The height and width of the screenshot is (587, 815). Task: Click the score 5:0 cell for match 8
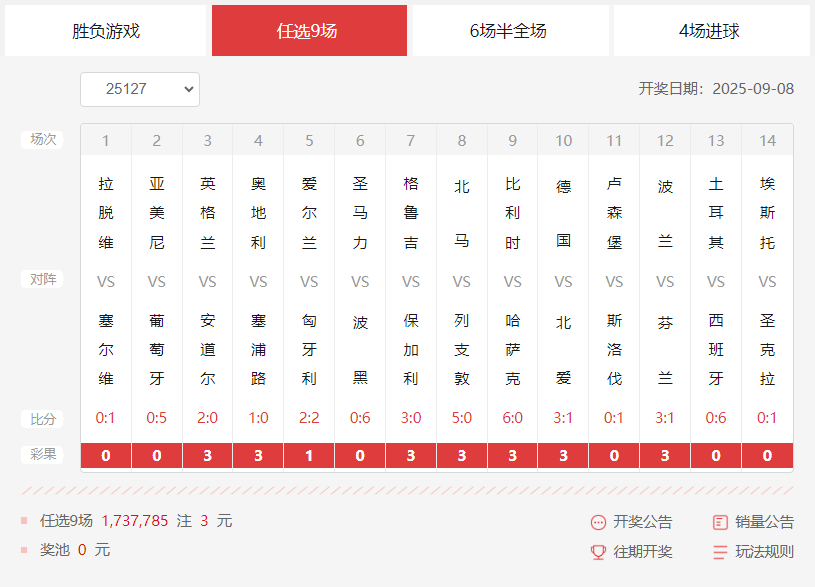coord(461,418)
